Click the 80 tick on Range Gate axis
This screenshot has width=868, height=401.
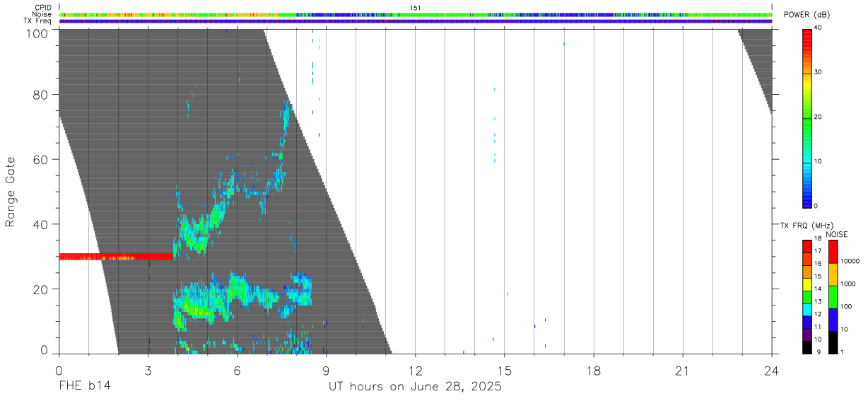41,94
